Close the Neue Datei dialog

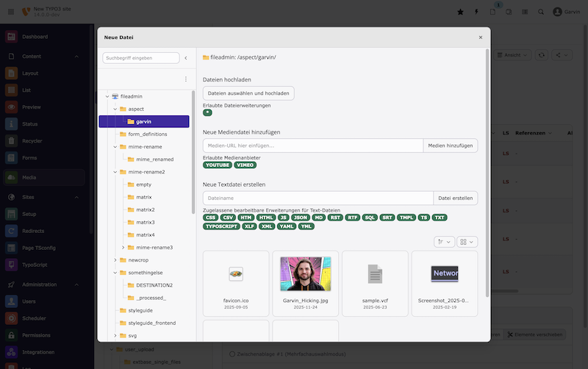481,37
